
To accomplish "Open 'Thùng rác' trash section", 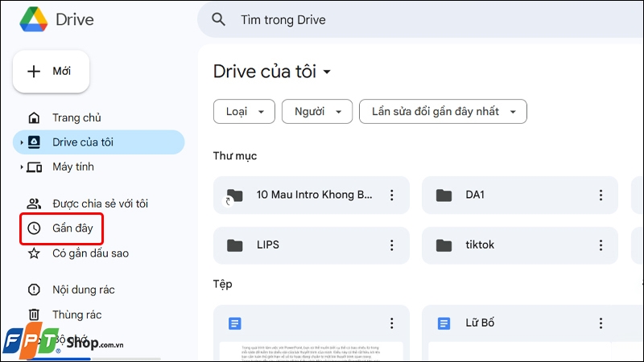I will pos(98,315).
